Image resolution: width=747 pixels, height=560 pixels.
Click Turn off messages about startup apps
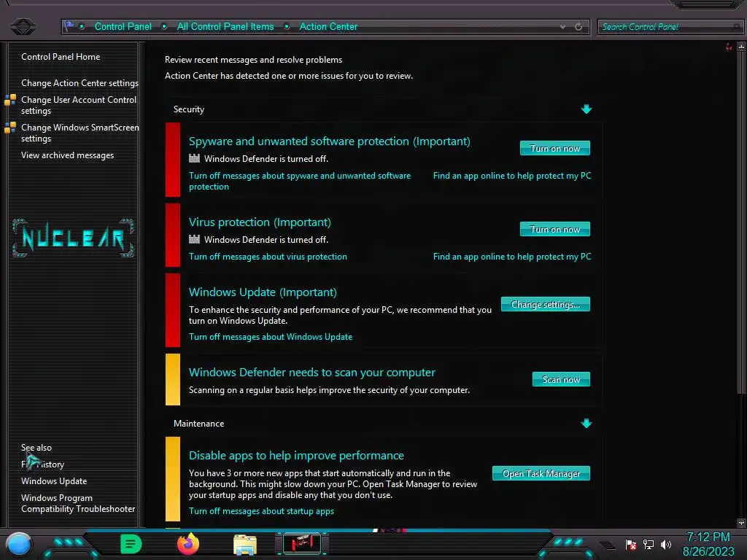point(261,511)
